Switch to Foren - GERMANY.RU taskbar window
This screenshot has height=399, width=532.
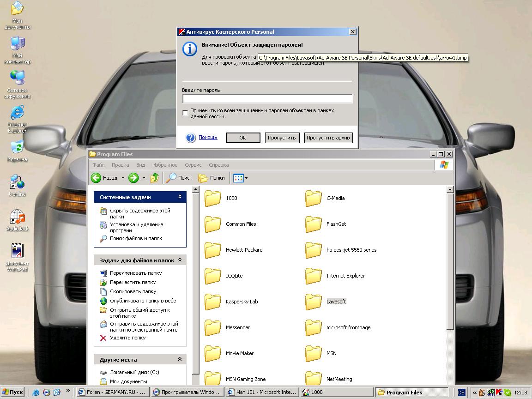(x=112, y=392)
